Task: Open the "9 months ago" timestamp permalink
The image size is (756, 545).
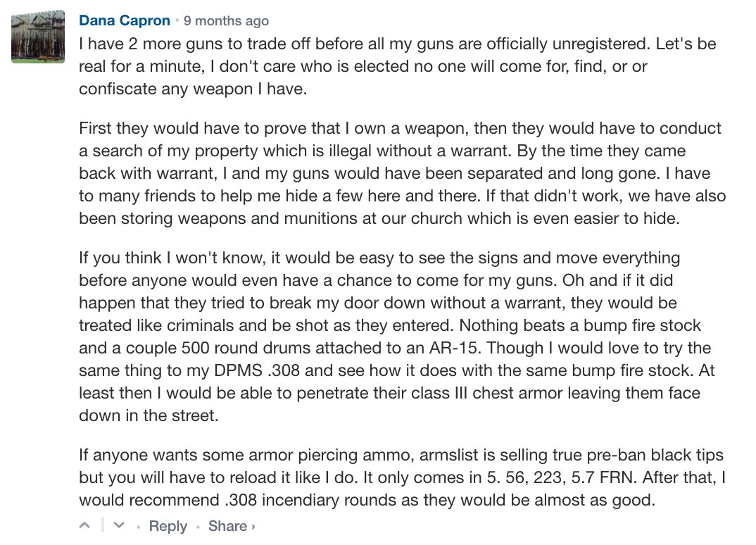Action: click(x=226, y=21)
